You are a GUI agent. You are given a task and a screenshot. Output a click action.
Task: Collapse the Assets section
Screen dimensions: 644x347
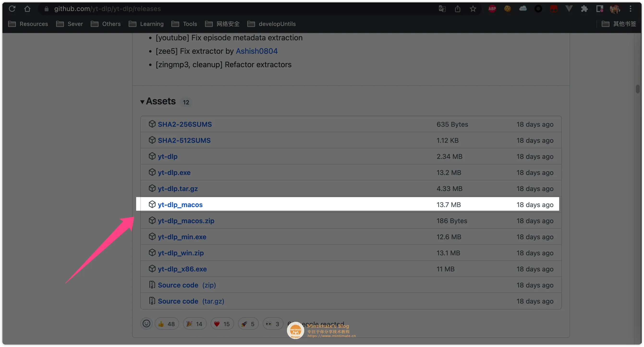click(x=158, y=101)
